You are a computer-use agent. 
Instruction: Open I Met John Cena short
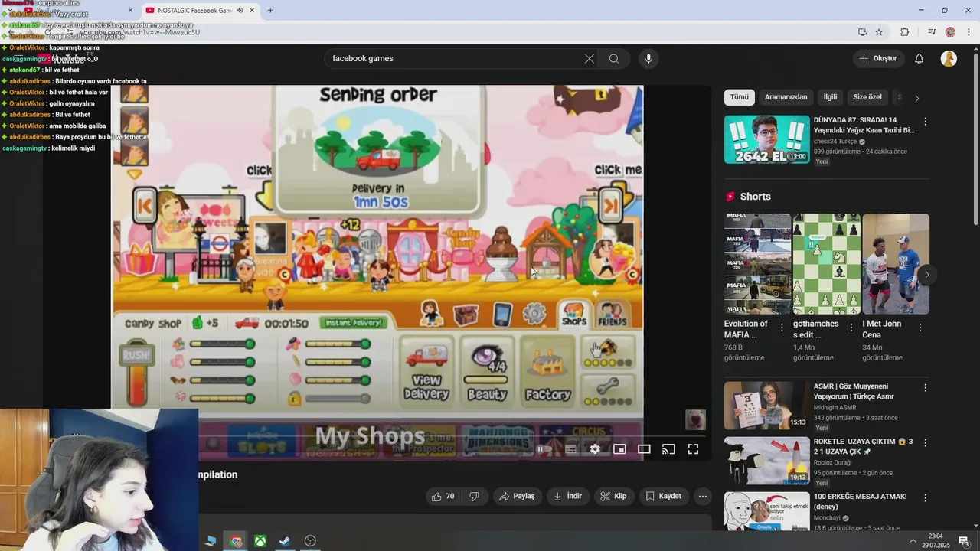pyautogui.click(x=896, y=264)
